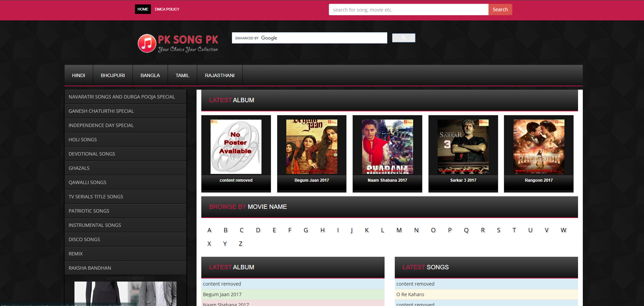Browse movies starting with letter Z
Viewport: 644px width, 306px height.
point(240,244)
